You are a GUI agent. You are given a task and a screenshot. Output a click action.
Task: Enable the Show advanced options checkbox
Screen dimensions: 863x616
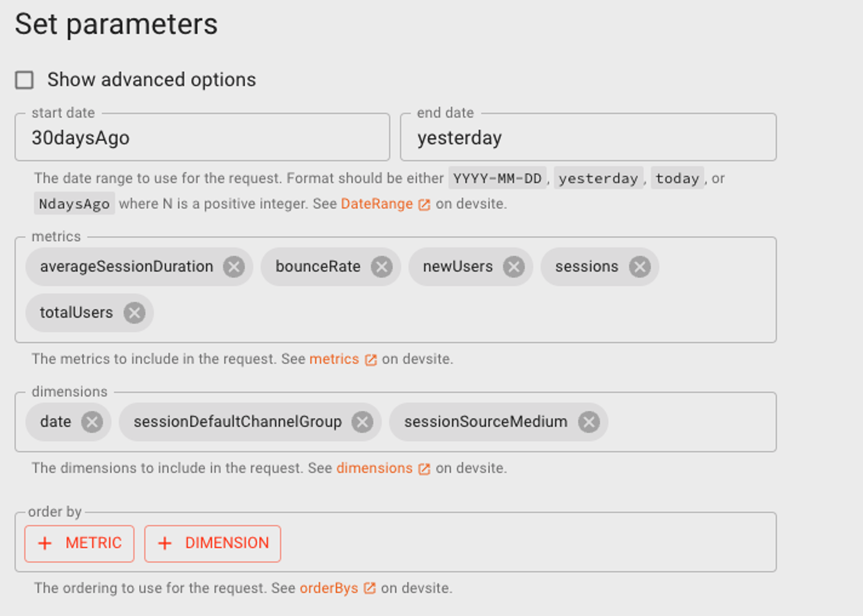(x=23, y=80)
